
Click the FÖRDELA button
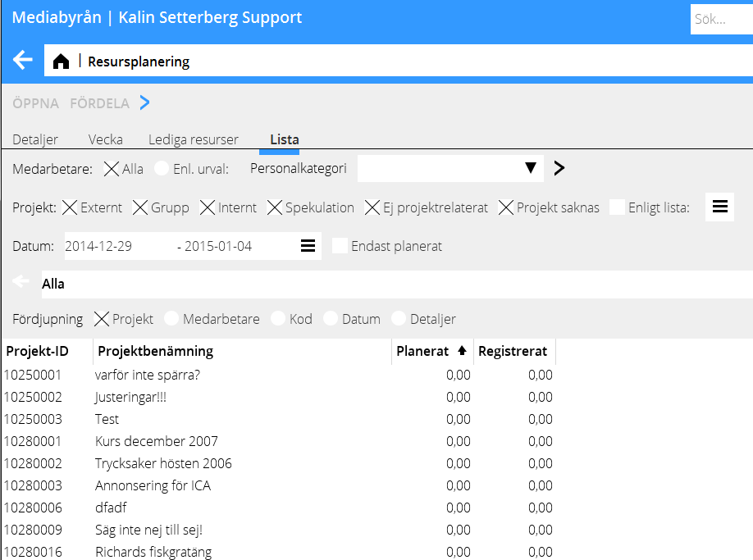(x=99, y=103)
